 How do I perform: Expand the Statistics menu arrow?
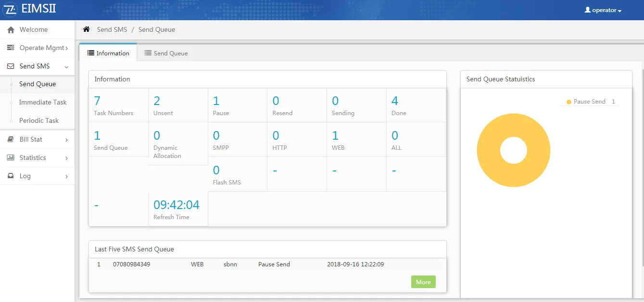pyautogui.click(x=66, y=158)
